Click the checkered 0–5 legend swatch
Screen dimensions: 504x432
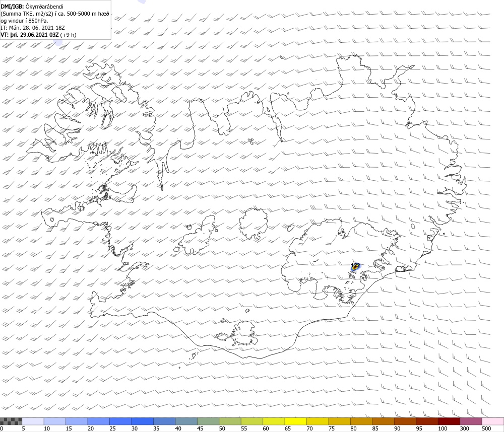coord(11,421)
